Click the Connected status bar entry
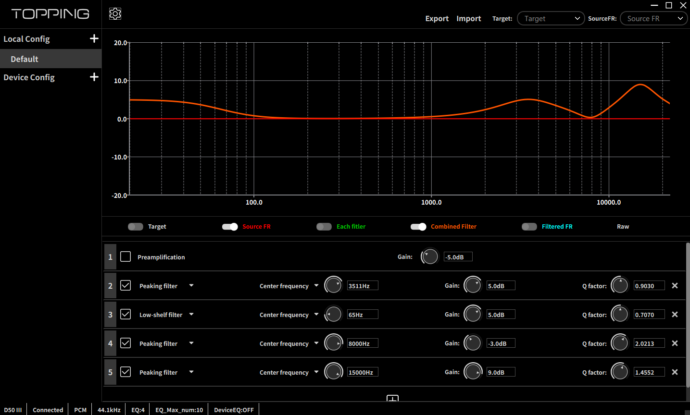The width and height of the screenshot is (690, 415). click(x=48, y=410)
